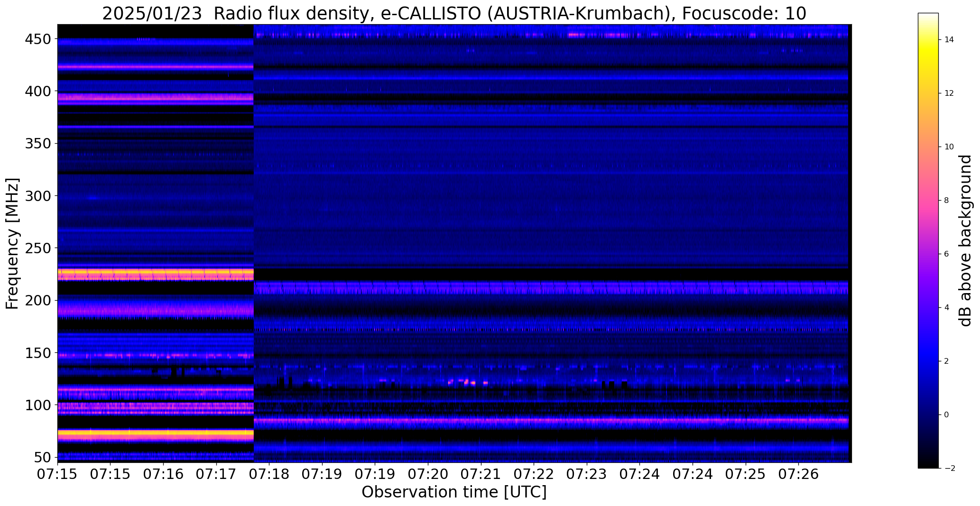Click the 100 frequency tick label

point(37,405)
